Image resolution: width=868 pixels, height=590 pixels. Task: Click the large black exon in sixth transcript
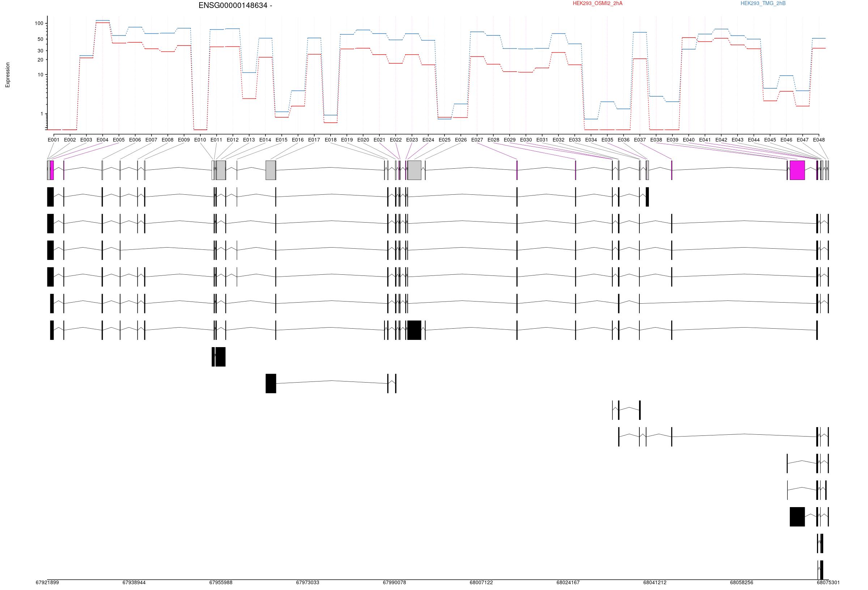tap(414, 330)
